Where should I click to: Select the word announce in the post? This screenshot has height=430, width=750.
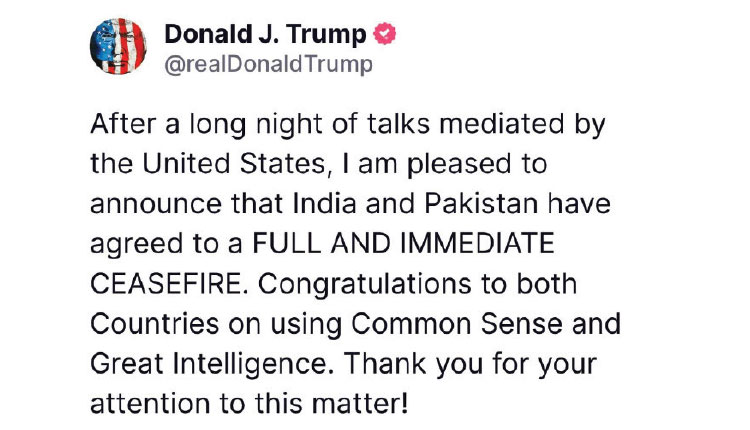[156, 203]
